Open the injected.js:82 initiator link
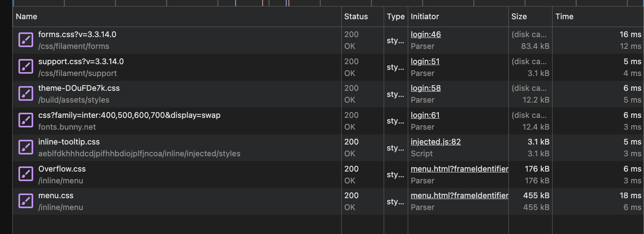Image resolution: width=644 pixels, height=234 pixels. (x=435, y=142)
